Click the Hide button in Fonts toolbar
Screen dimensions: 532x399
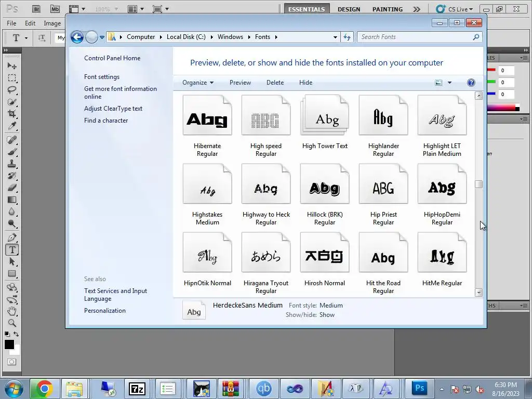tap(305, 83)
